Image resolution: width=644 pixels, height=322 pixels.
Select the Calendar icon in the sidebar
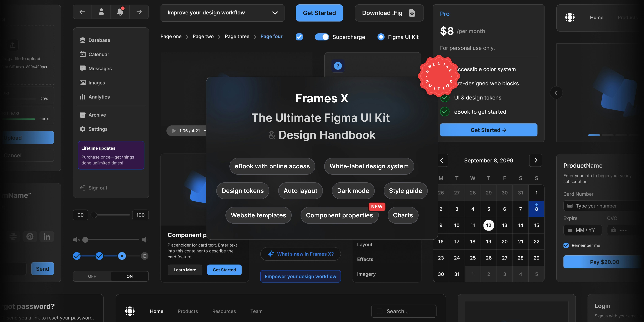[x=83, y=54]
